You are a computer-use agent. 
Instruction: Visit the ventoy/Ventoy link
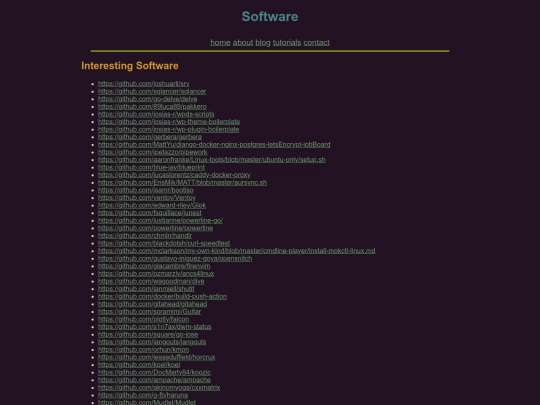coord(147,198)
